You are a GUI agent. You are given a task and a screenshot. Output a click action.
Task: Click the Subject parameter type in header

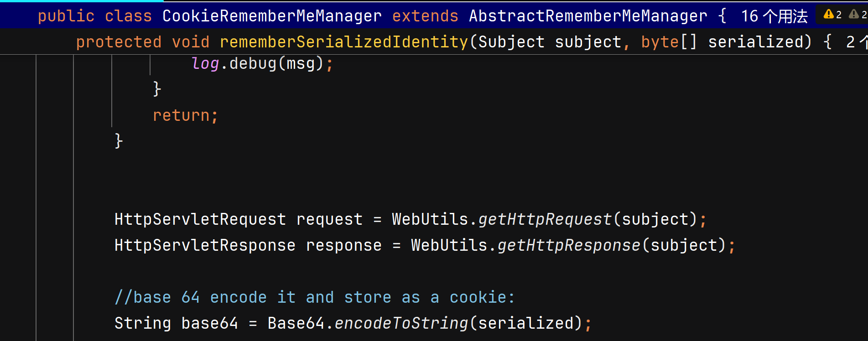click(511, 42)
